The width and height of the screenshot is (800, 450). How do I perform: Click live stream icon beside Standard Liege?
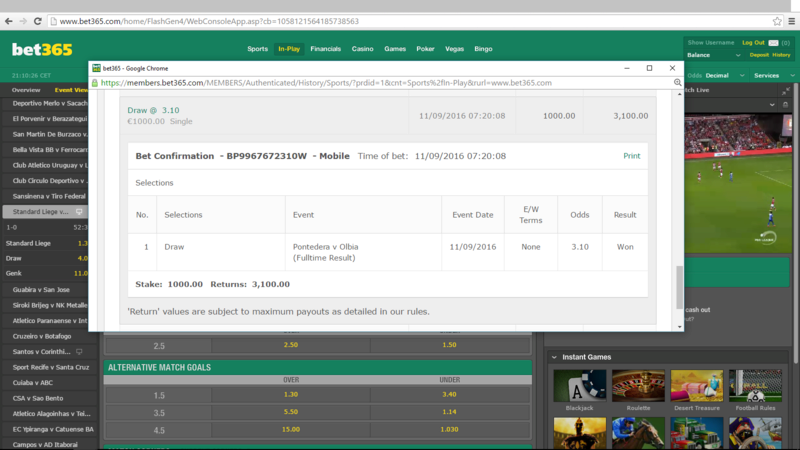point(79,212)
